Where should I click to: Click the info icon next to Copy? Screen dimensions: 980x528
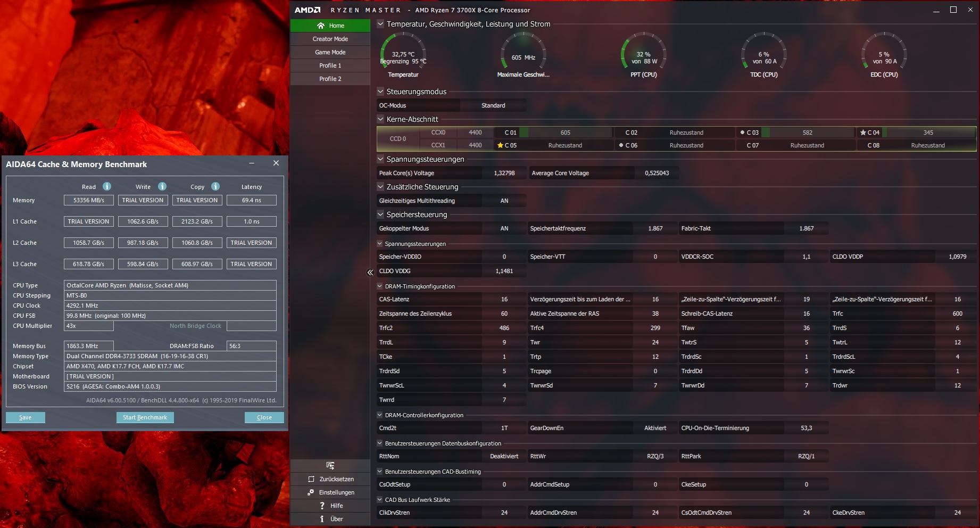coord(215,186)
